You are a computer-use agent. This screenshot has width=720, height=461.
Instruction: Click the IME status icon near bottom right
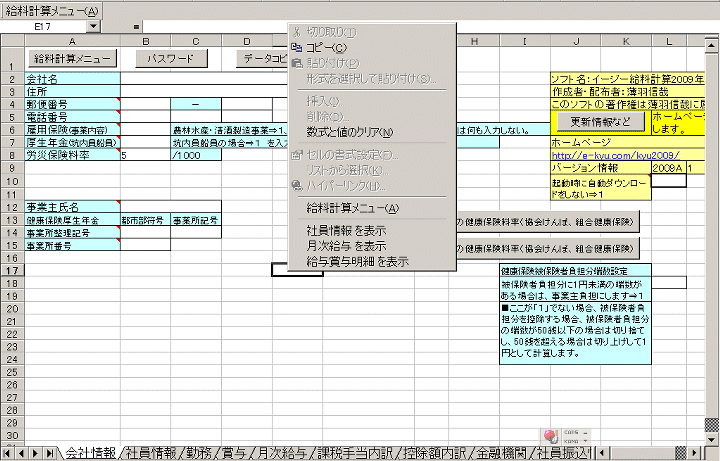coord(548,436)
